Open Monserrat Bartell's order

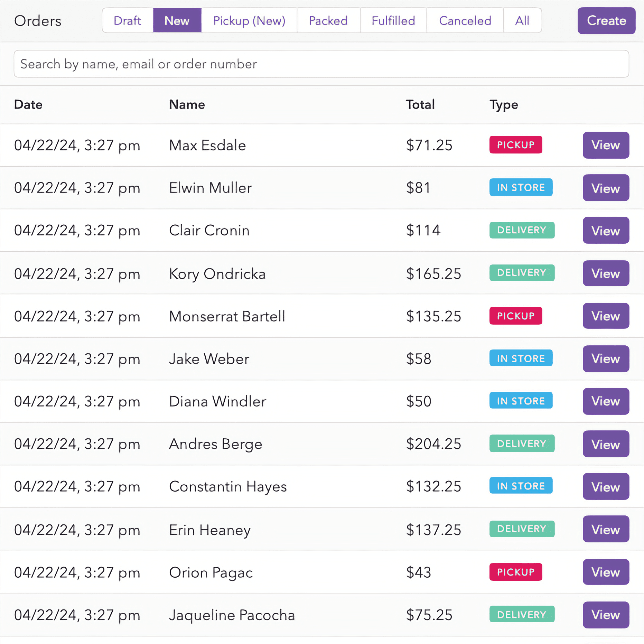point(606,316)
